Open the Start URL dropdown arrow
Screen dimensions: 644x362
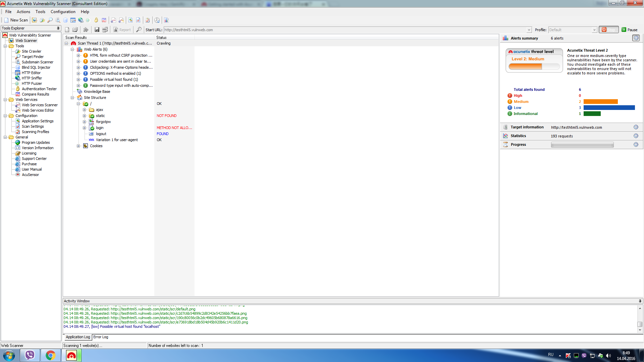529,30
